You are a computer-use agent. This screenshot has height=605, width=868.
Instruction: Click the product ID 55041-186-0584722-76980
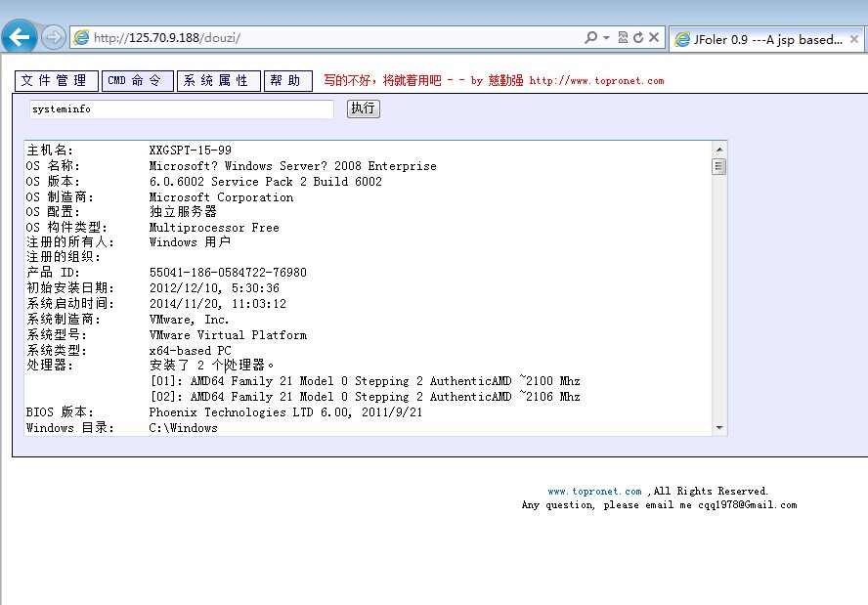228,273
